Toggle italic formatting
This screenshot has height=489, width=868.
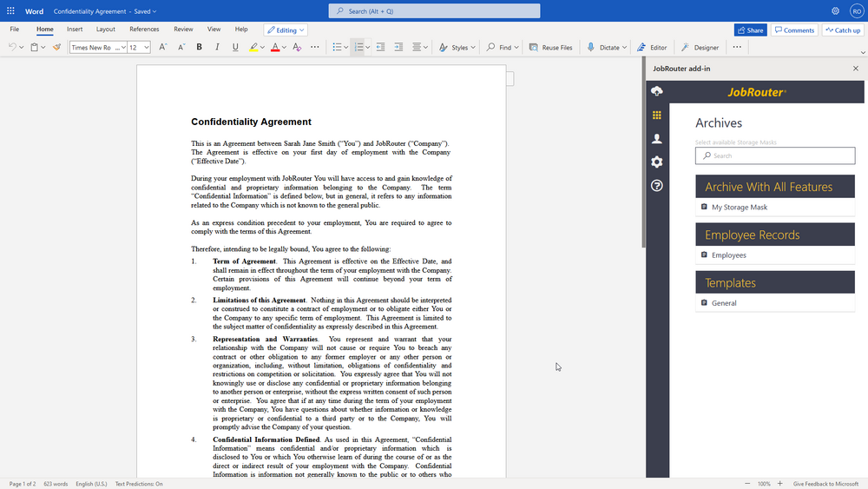(x=217, y=47)
